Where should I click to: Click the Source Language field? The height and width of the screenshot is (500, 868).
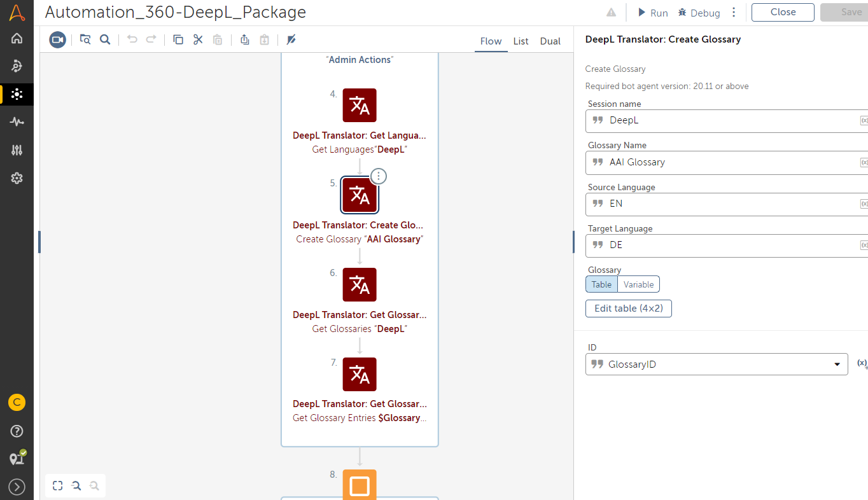click(x=727, y=204)
